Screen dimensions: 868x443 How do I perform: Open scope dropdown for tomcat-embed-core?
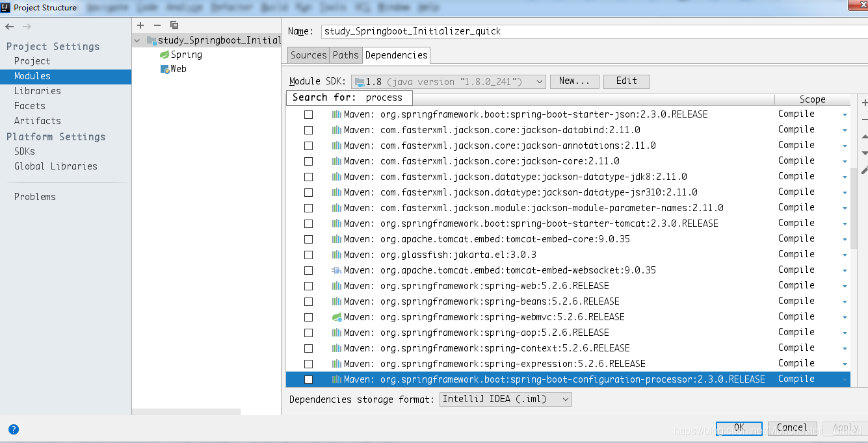point(845,240)
